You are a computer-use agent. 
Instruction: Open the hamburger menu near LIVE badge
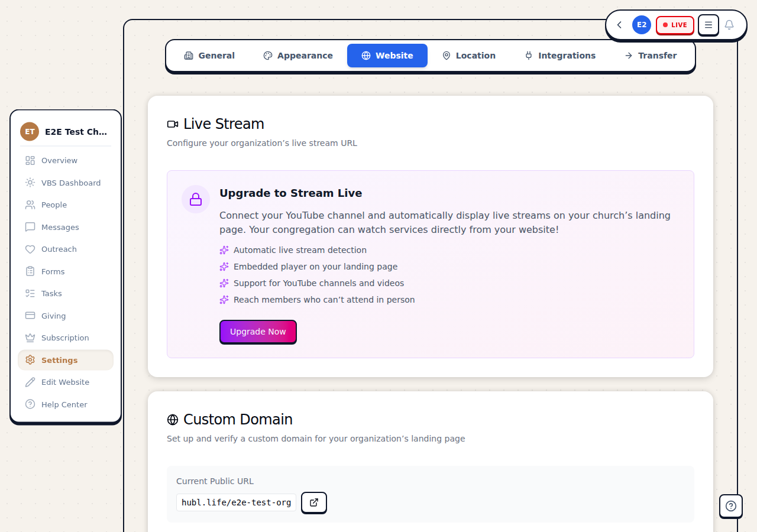pos(708,25)
